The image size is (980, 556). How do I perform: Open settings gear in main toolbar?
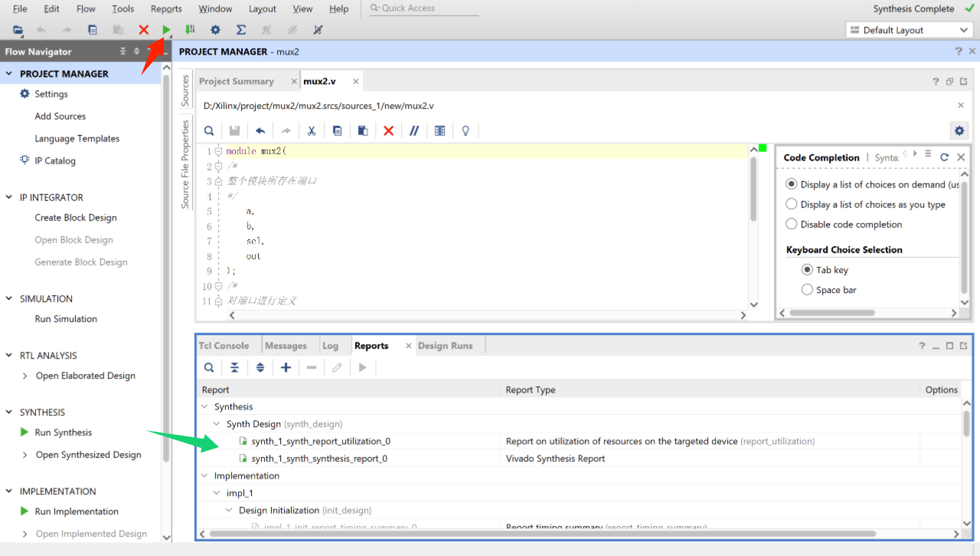(x=215, y=30)
